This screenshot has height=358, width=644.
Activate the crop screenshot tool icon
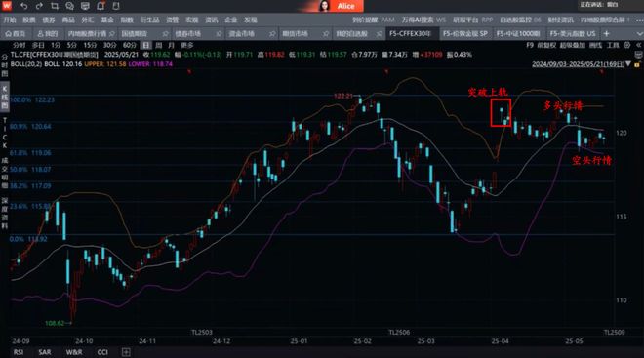coord(55,6)
